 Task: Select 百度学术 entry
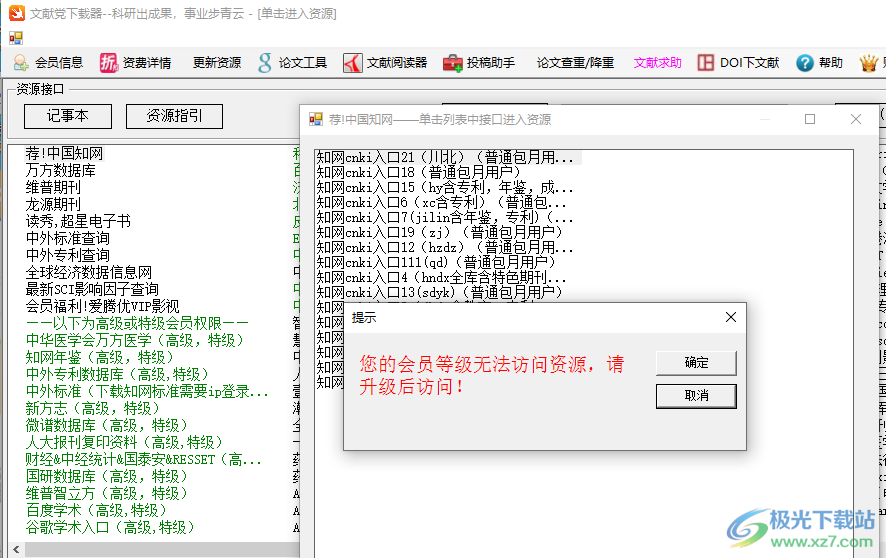(96, 510)
